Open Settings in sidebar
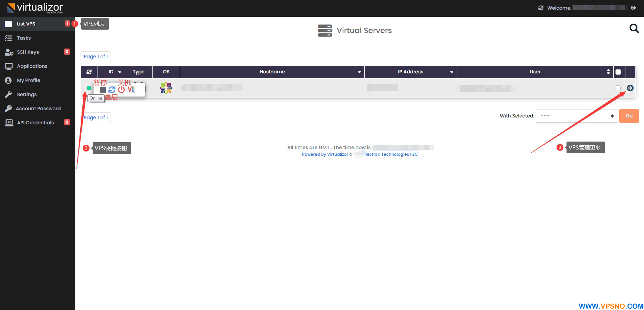Screen dimensions: 644x310 pyautogui.click(x=38, y=94)
